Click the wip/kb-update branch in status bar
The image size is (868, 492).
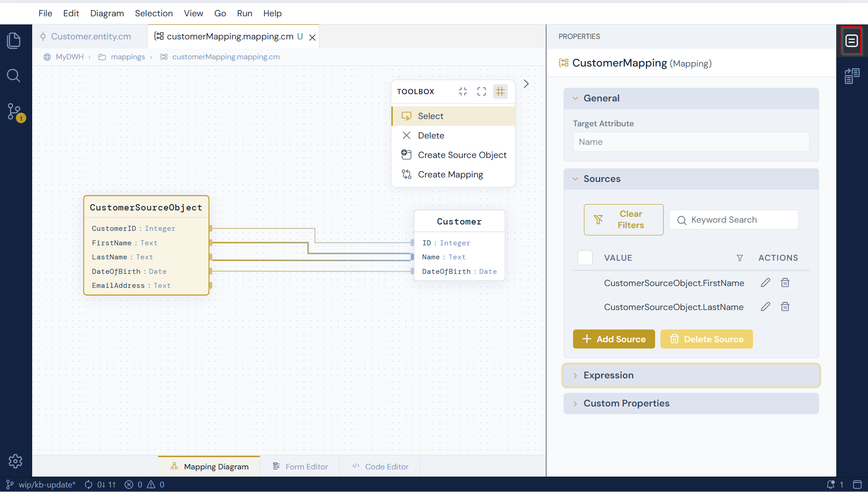[41, 484]
